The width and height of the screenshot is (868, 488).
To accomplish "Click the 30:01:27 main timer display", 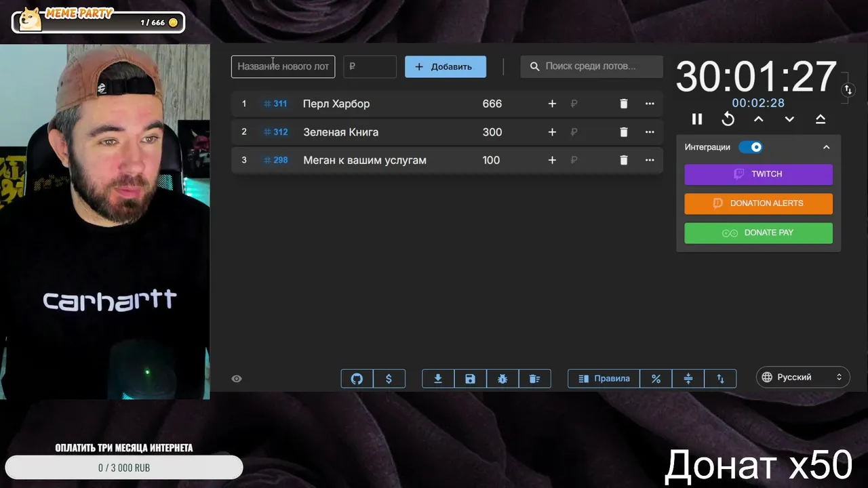I will (756, 77).
